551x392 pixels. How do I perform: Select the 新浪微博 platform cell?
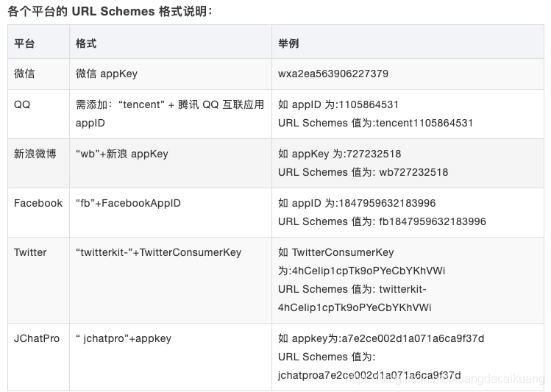pos(35,154)
